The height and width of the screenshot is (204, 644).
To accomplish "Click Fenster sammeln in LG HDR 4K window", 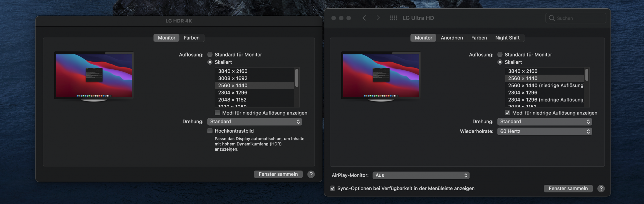I will (278, 174).
